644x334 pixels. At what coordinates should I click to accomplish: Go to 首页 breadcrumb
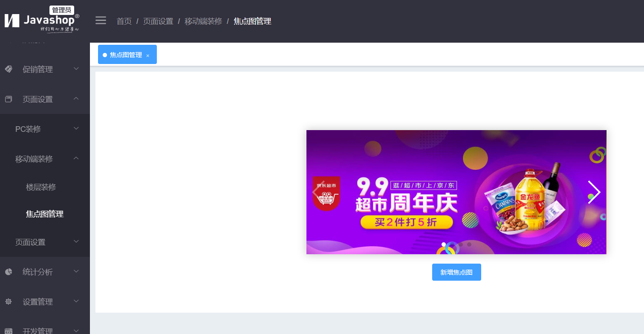click(x=124, y=21)
